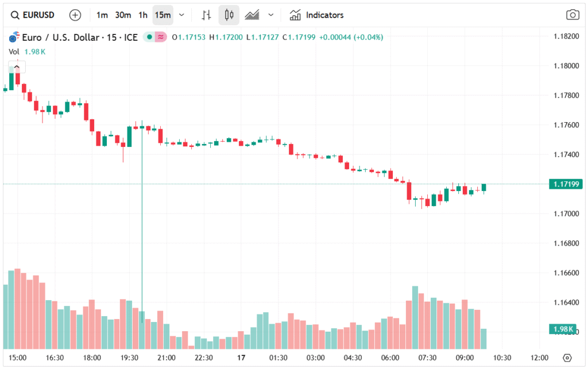Screen dimensions: 588x369
Task: Select the bars chart style icon
Action: 207,15
